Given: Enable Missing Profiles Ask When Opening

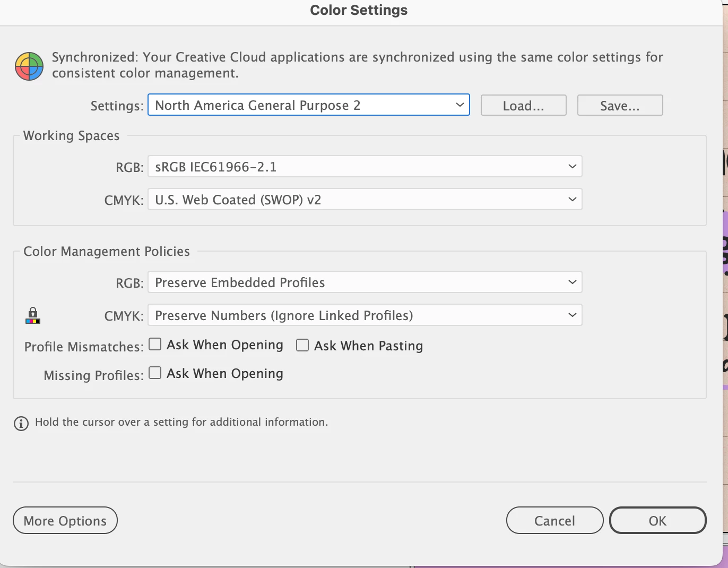Looking at the screenshot, I should click(155, 373).
